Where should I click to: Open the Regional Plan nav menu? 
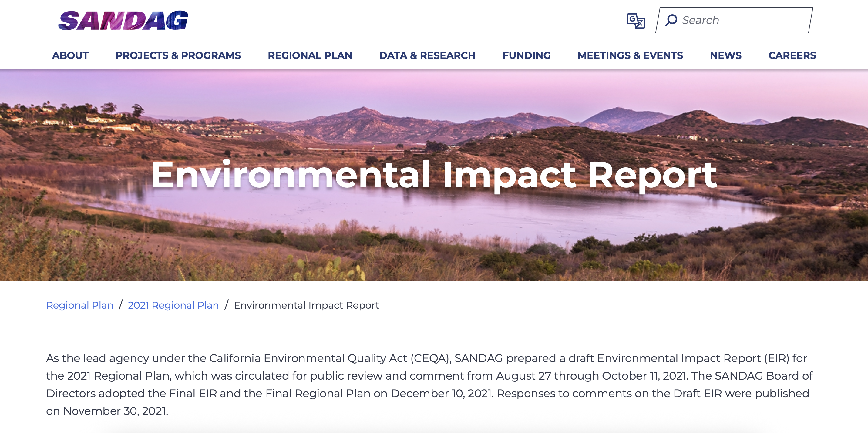(310, 55)
